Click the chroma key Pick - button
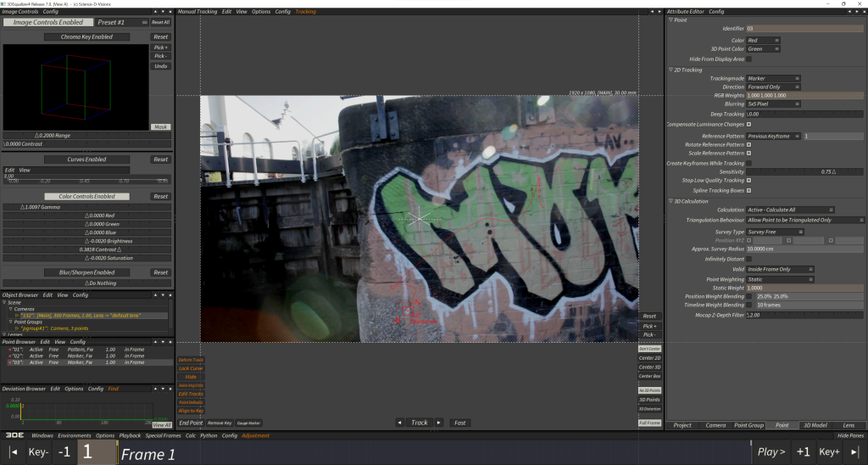868x465 pixels. pyautogui.click(x=160, y=56)
